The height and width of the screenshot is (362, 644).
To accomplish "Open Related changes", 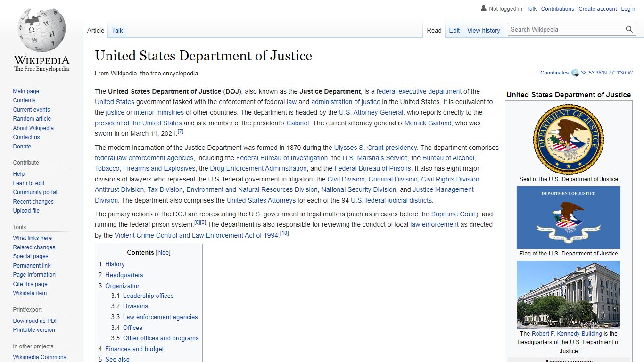I will [x=34, y=247].
